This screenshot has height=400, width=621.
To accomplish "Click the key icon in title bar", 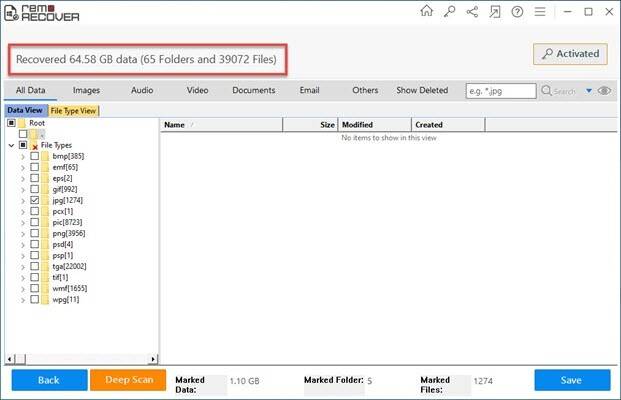I will click(449, 11).
